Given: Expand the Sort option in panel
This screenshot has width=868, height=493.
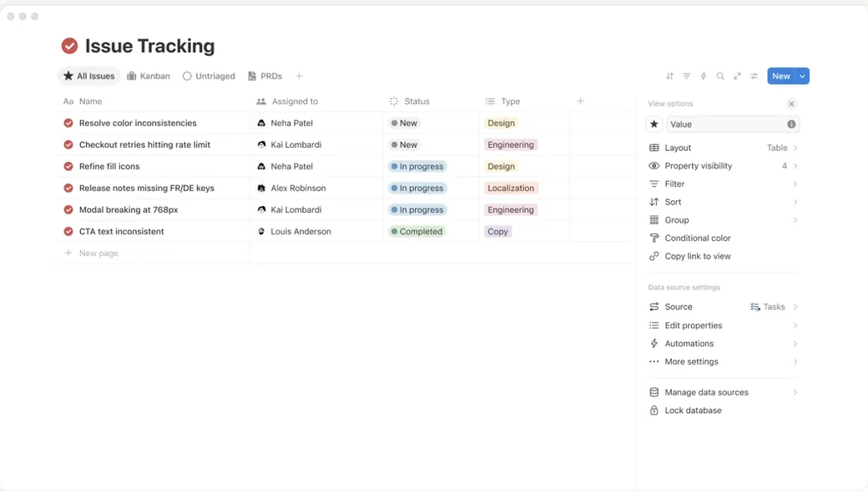Looking at the screenshot, I should click(723, 202).
